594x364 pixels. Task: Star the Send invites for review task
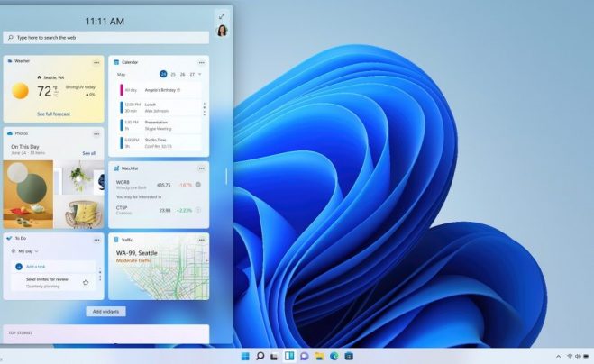coord(86,282)
